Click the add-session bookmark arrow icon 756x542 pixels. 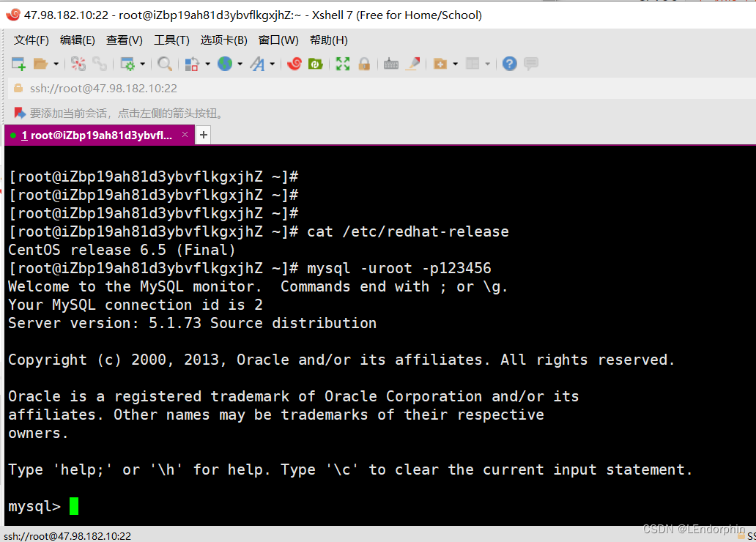(x=19, y=113)
